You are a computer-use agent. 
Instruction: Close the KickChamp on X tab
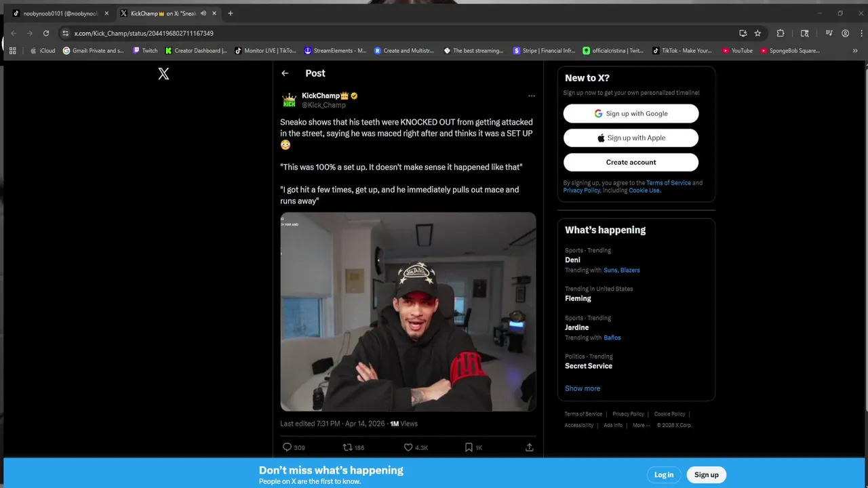(214, 14)
